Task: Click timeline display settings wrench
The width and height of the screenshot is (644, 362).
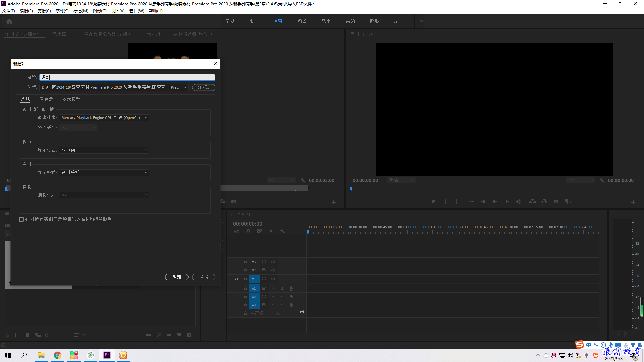Action: point(282,231)
